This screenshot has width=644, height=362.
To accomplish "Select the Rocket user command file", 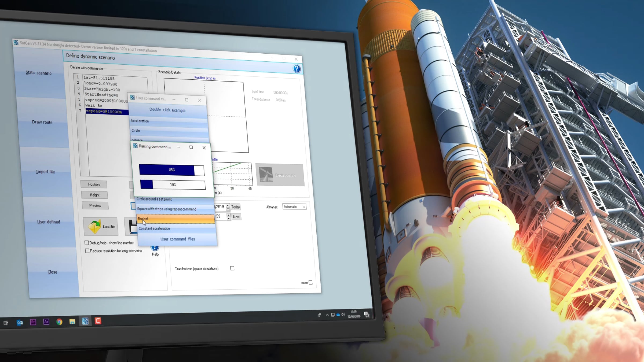I will pos(176,219).
